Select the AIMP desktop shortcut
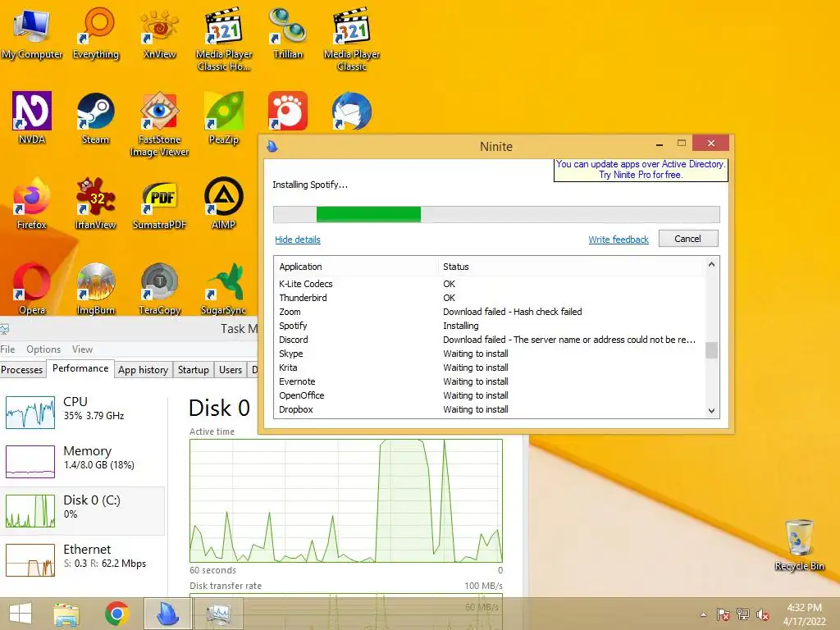The image size is (840, 630). (x=224, y=203)
